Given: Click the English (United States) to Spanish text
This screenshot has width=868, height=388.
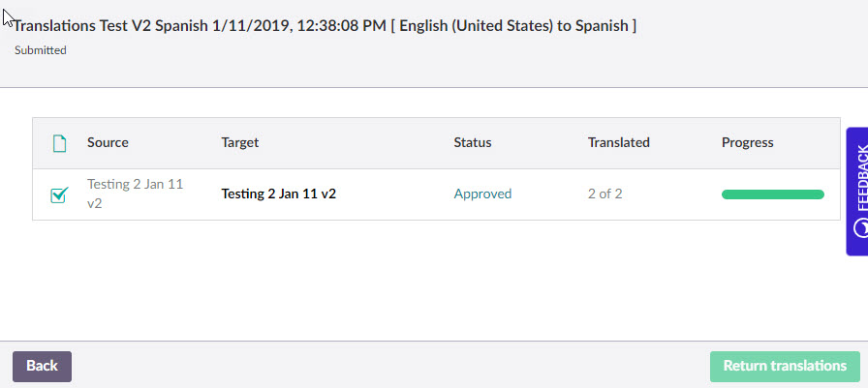Looking at the screenshot, I should tap(513, 26).
